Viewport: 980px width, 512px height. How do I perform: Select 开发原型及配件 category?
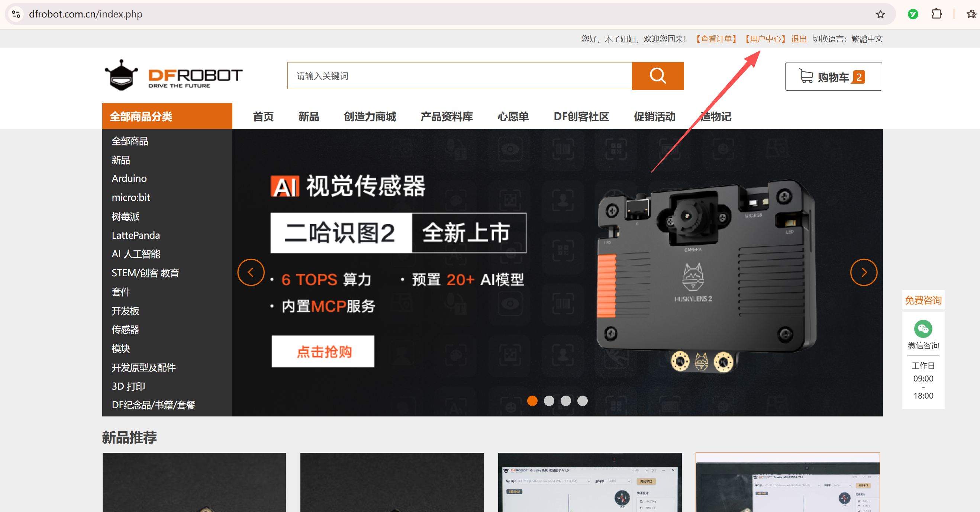click(144, 367)
